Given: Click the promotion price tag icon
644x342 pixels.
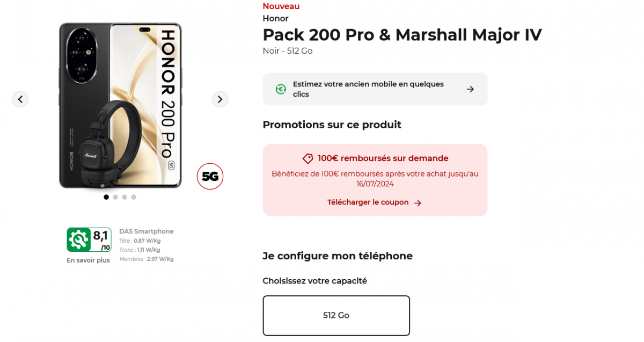Looking at the screenshot, I should click(308, 158).
